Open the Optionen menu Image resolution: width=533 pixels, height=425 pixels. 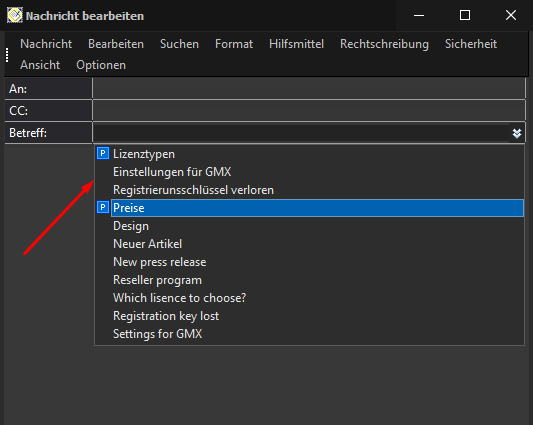101,65
